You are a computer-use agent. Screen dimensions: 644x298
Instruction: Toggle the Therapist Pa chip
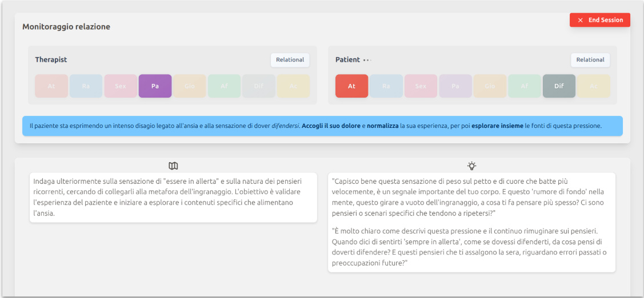155,86
